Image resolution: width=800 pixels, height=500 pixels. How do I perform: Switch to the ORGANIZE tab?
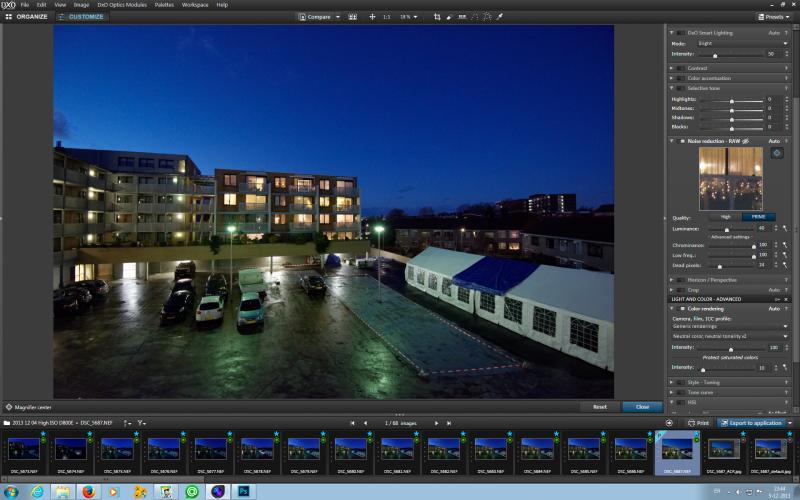tap(27, 17)
